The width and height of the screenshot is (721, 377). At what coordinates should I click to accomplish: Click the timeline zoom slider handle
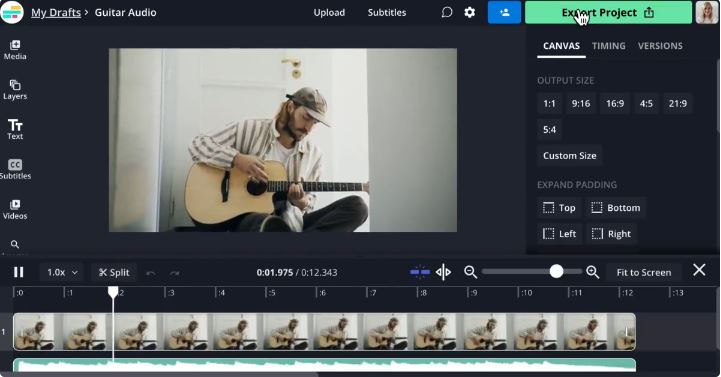click(556, 272)
